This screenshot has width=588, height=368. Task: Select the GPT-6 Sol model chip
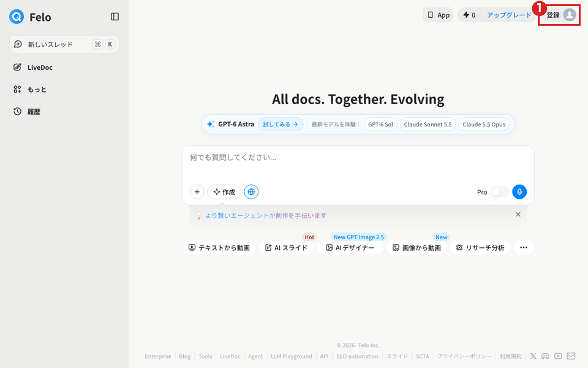(380, 125)
